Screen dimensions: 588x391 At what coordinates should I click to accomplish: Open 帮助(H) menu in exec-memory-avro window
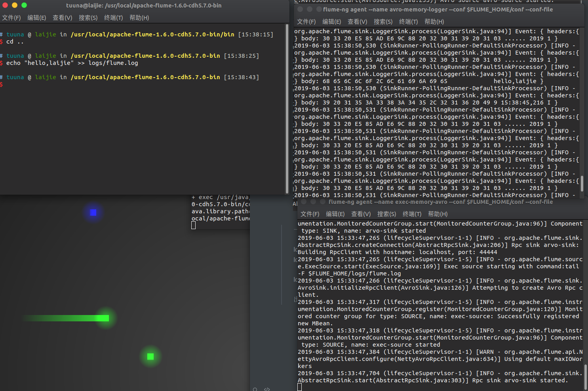[438, 214]
